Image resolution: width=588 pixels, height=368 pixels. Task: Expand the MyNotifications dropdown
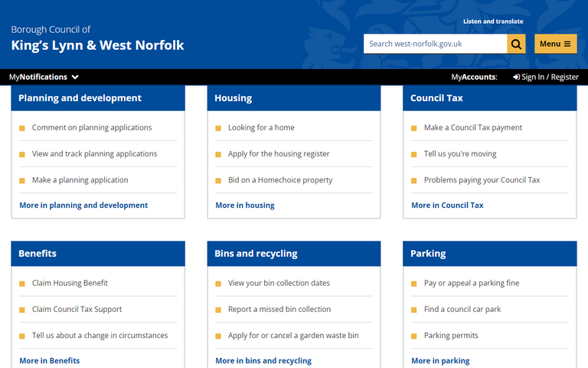(x=44, y=77)
